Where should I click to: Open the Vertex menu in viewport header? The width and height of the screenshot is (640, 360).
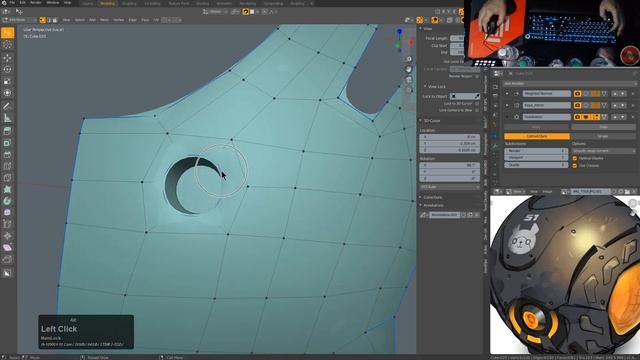pyautogui.click(x=118, y=20)
